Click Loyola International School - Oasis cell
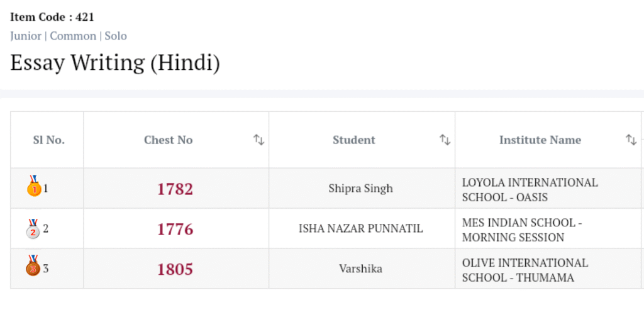Screen dimensions: 644x310 530,190
